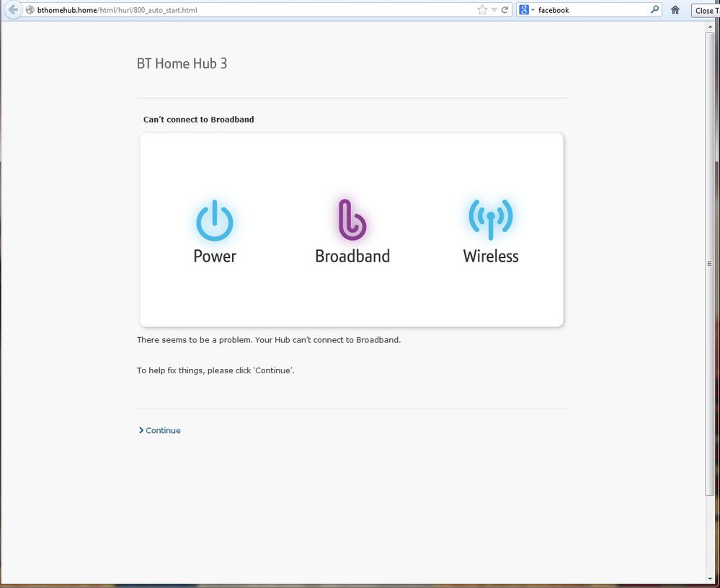Reload the page using the refresh icon
The image size is (720, 588).
click(x=505, y=9)
